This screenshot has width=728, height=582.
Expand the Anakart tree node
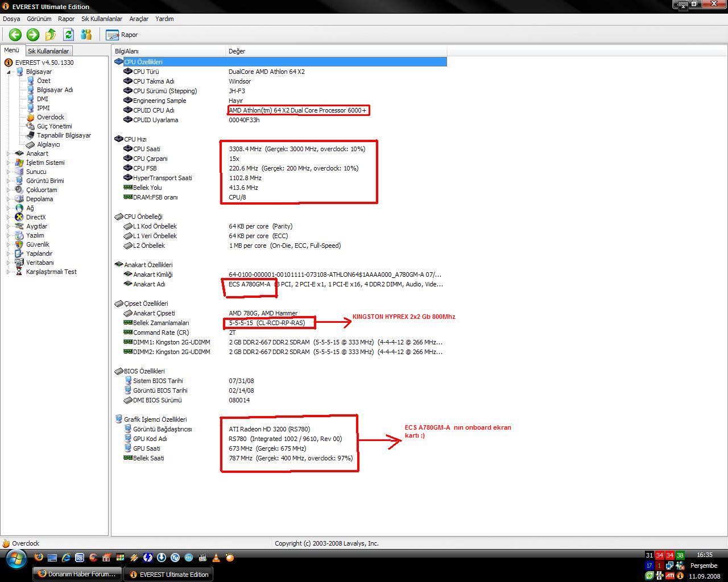pyautogui.click(x=9, y=153)
